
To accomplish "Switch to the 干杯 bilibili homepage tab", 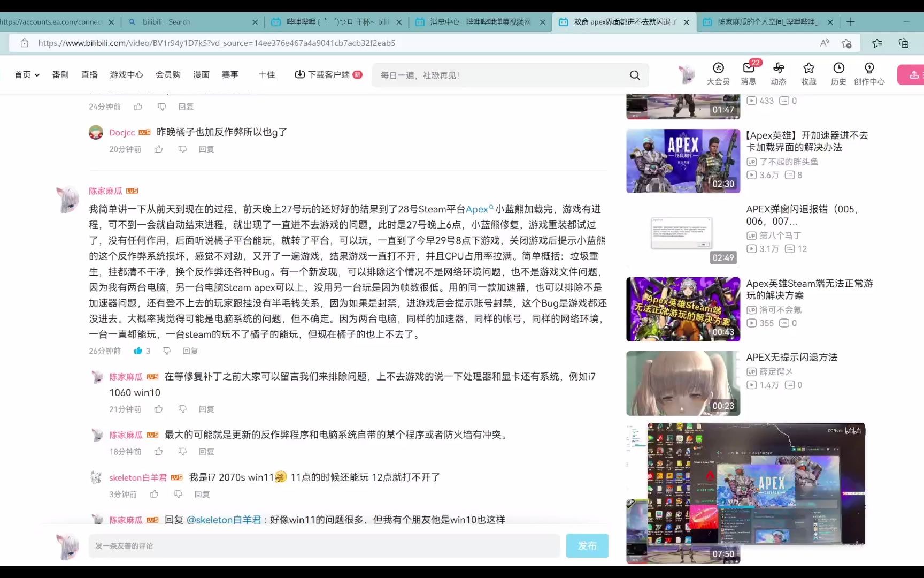I will (x=337, y=22).
